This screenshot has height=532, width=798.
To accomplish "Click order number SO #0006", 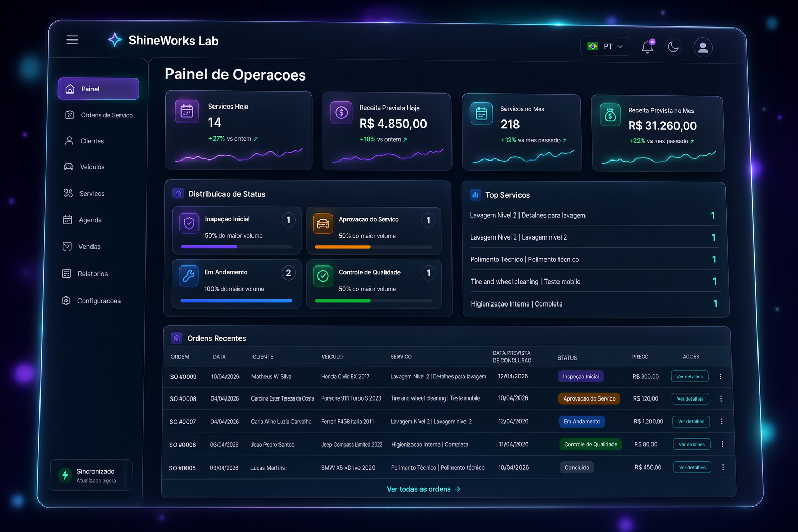I will (x=182, y=445).
